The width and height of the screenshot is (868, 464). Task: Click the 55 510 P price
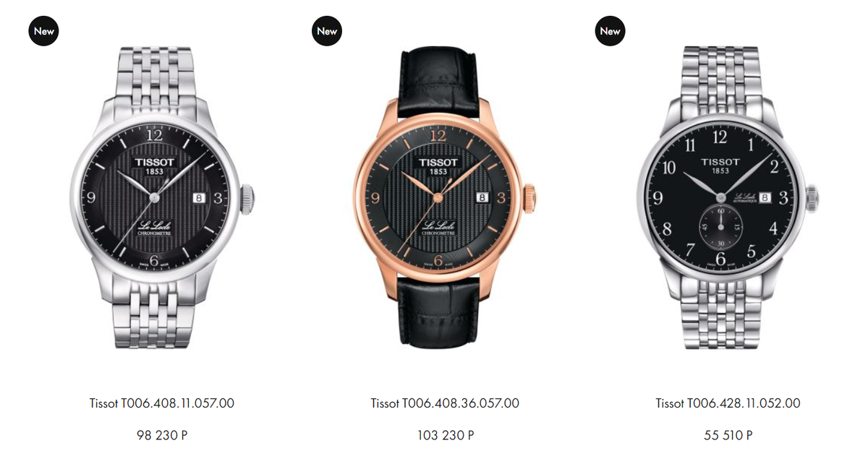pos(728,435)
